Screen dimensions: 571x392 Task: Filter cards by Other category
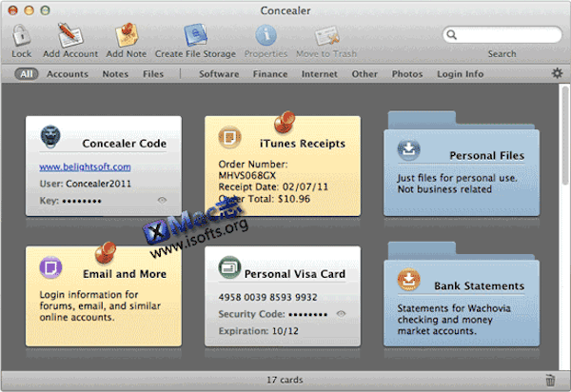(364, 74)
